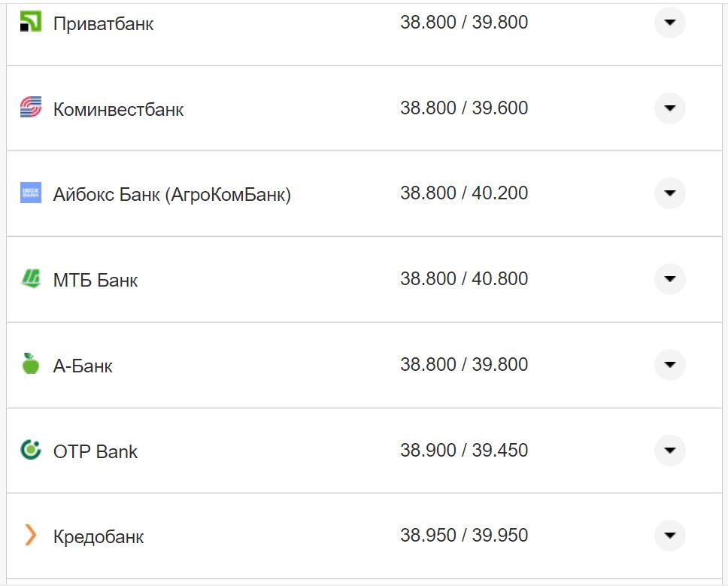This screenshot has height=586, width=728.
Task: Click the МТБ Банк green logo
Action: tap(30, 279)
